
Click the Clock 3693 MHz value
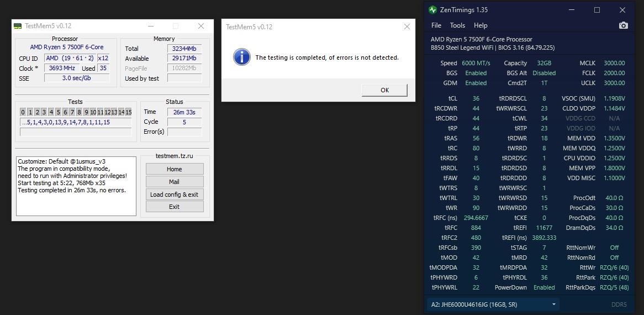pyautogui.click(x=62, y=68)
